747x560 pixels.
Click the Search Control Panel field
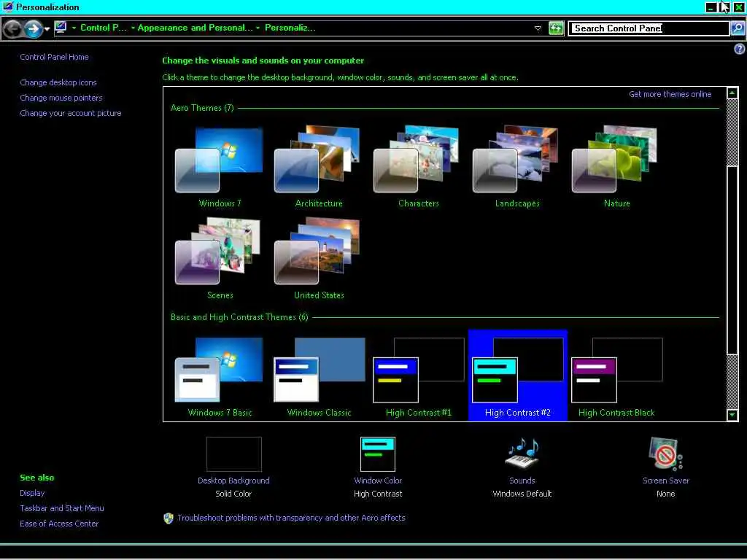tap(649, 28)
